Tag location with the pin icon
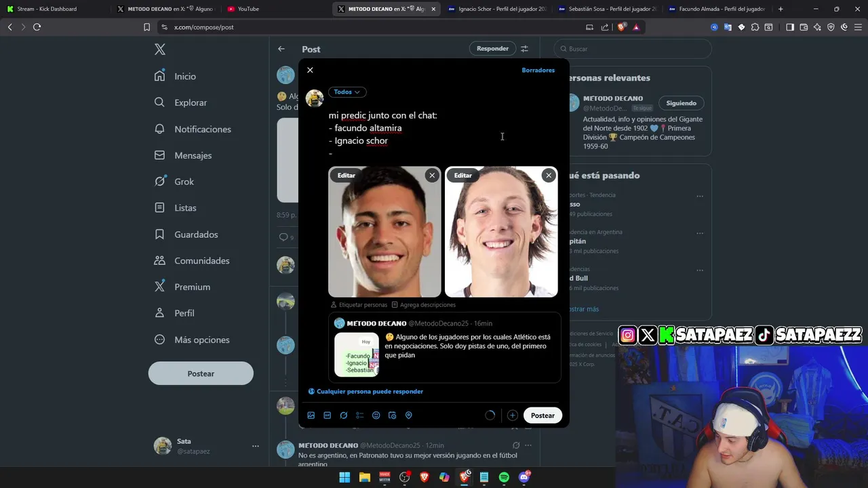 409,415
